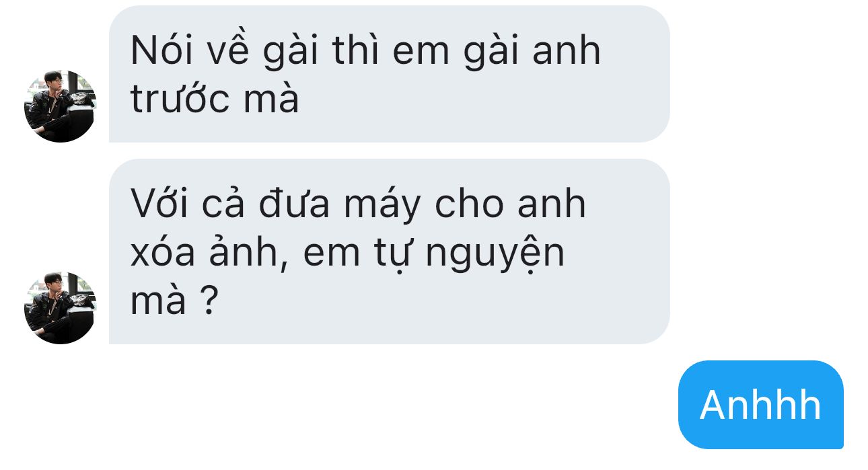This screenshot has height=470, width=868.
Task: Open sender avatar beside second message
Action: (61, 308)
